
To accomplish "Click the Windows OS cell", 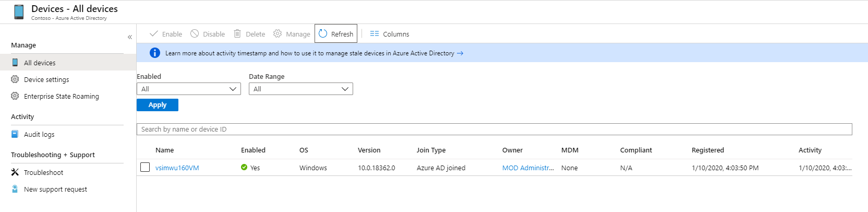I will [313, 168].
